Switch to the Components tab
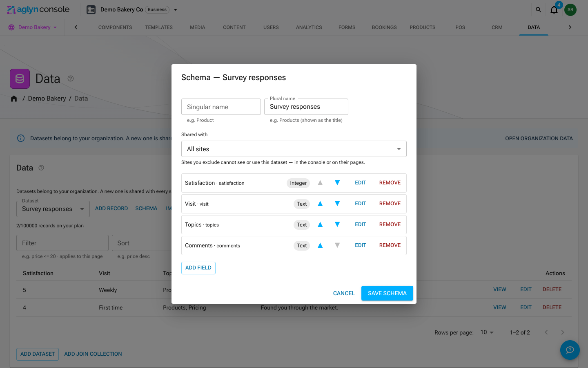 [115, 27]
